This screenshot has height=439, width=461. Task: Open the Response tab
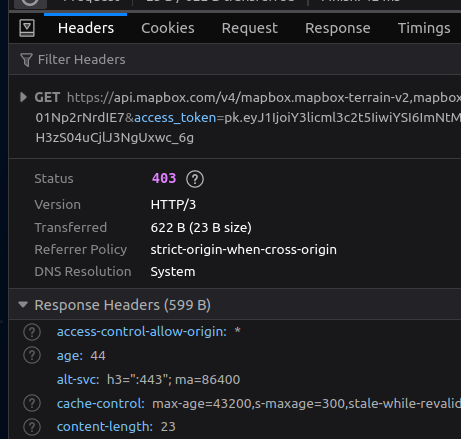(x=337, y=28)
